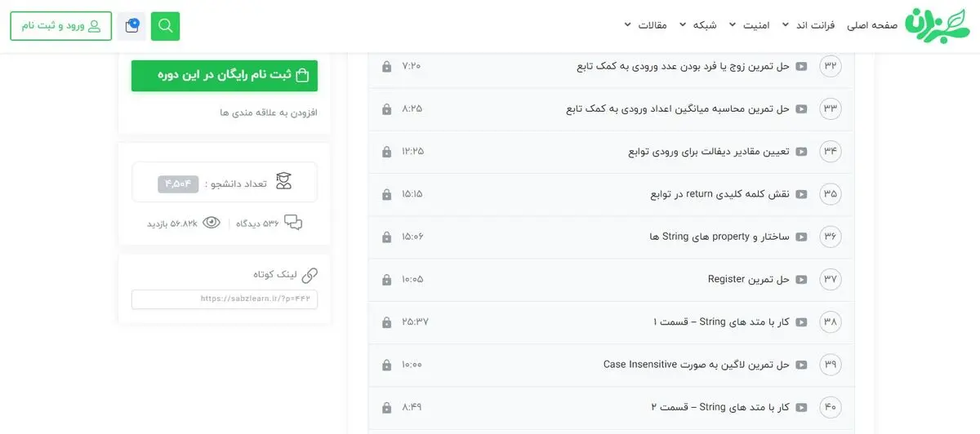Click the short link URL field

225,299
